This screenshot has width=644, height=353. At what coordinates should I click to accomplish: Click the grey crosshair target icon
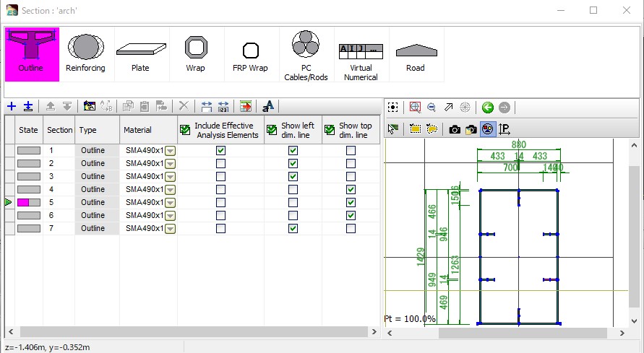(465, 108)
